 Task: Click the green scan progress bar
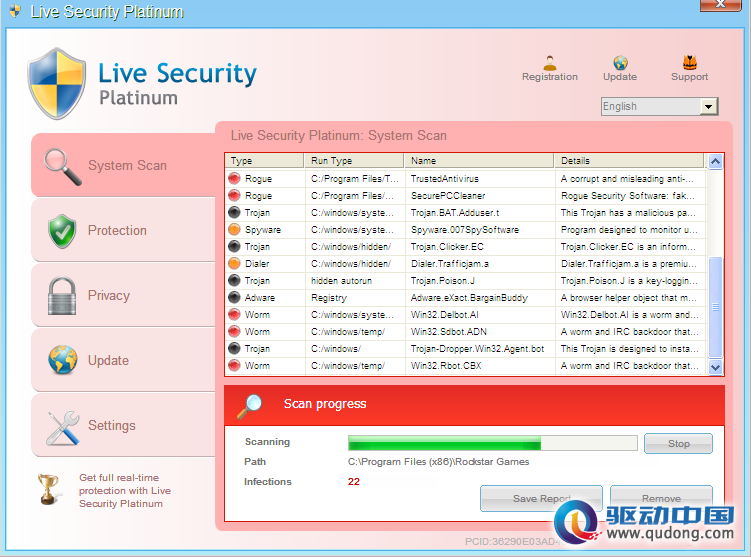(493, 443)
